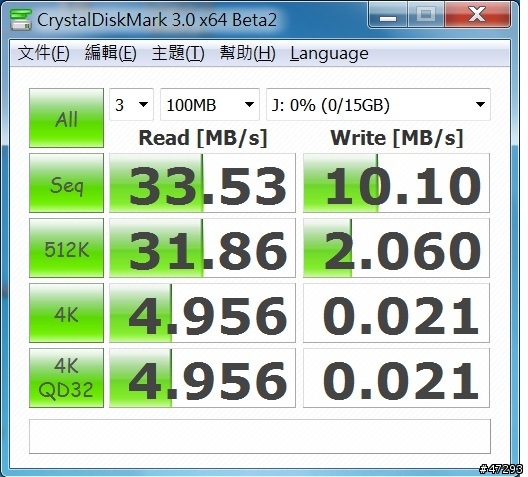This screenshot has height=477, width=528.
Task: Select the 512K read result 31.86
Action: (x=202, y=248)
